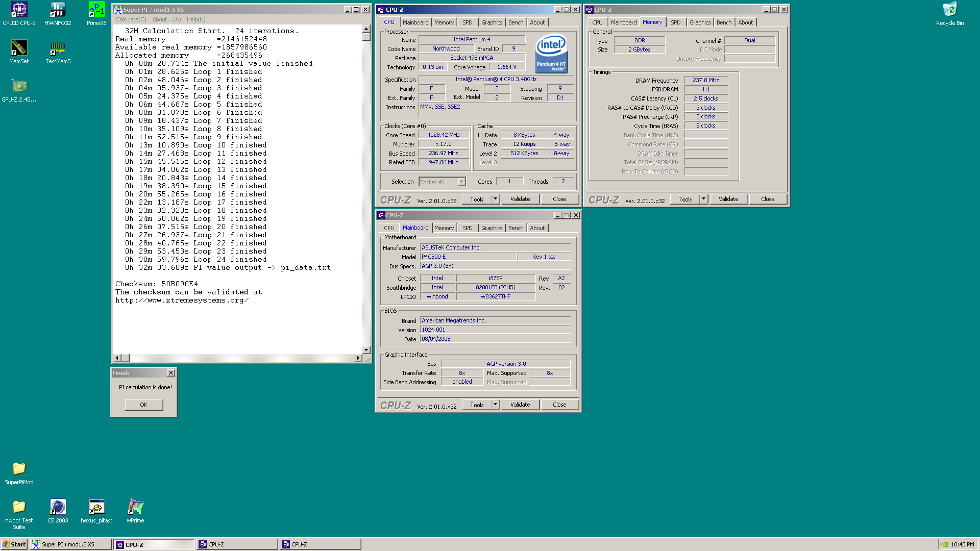
Task: Open the hexus_pifast desktop icon
Action: (96, 511)
